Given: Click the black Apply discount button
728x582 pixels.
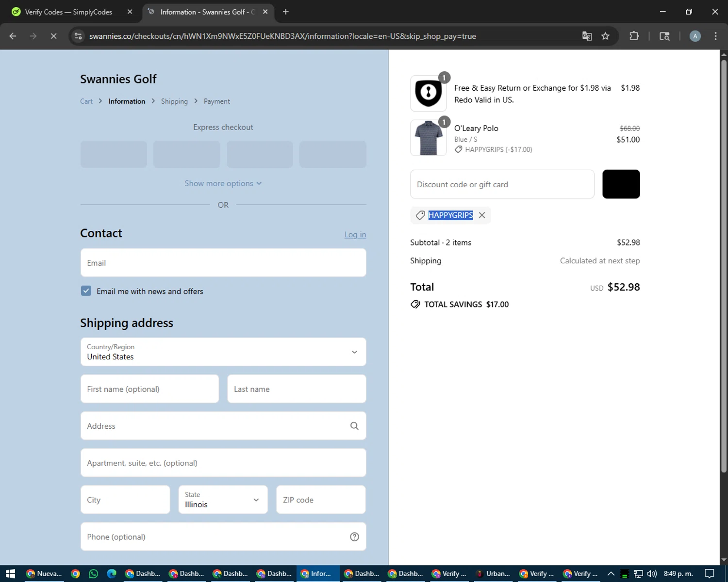Looking at the screenshot, I should tap(621, 184).
